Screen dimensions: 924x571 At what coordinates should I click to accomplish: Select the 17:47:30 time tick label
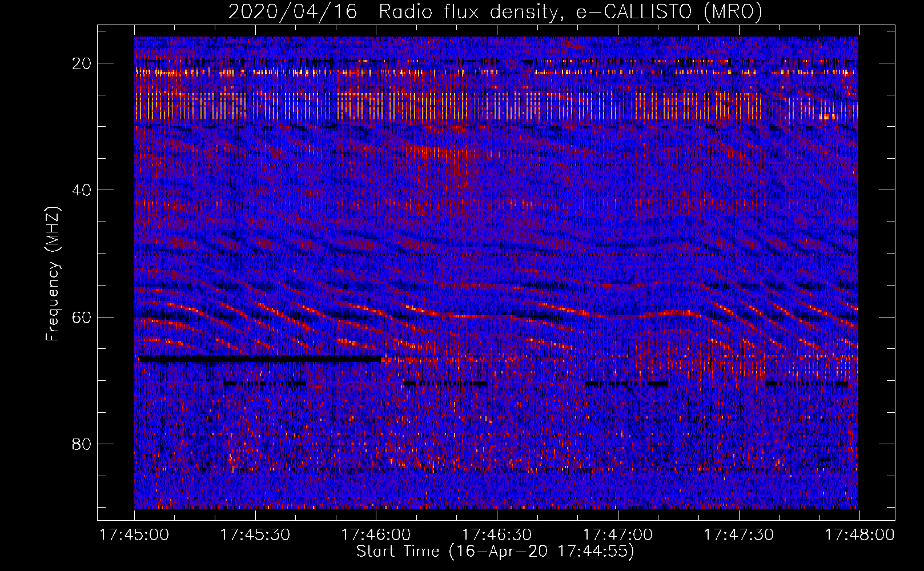[x=738, y=534]
